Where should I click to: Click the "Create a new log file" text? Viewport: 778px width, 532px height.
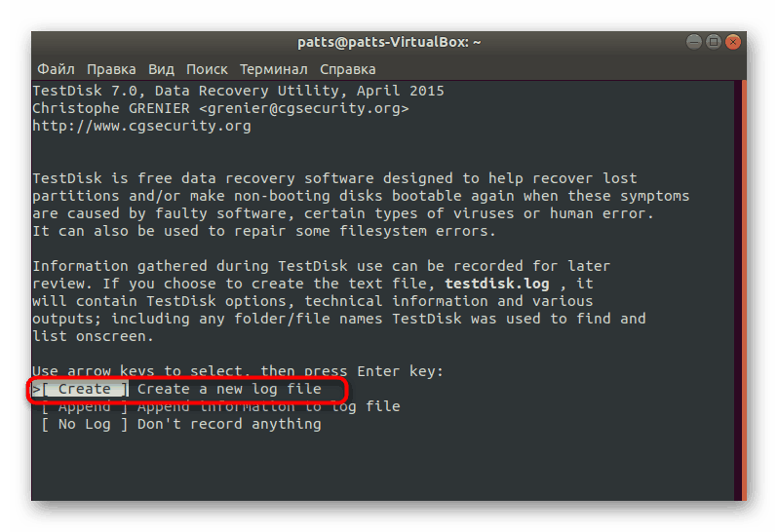[x=229, y=390]
